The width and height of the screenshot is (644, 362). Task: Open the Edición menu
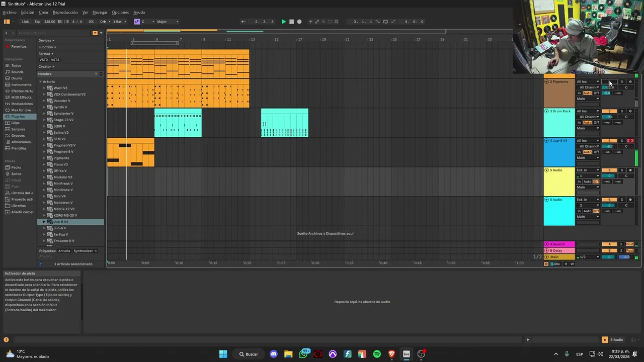click(x=27, y=12)
